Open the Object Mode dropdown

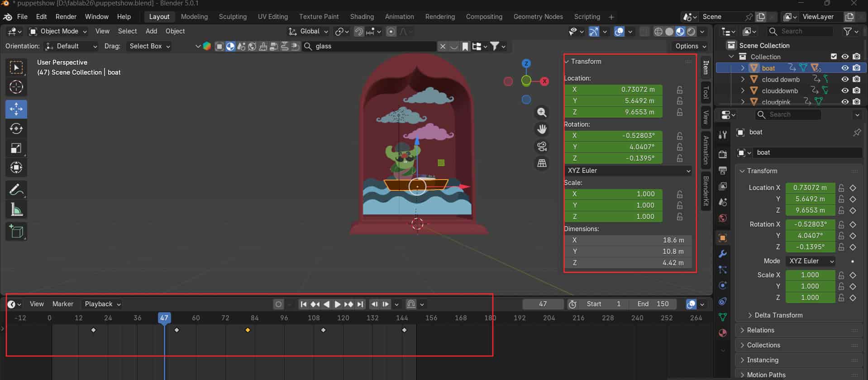[x=58, y=31]
